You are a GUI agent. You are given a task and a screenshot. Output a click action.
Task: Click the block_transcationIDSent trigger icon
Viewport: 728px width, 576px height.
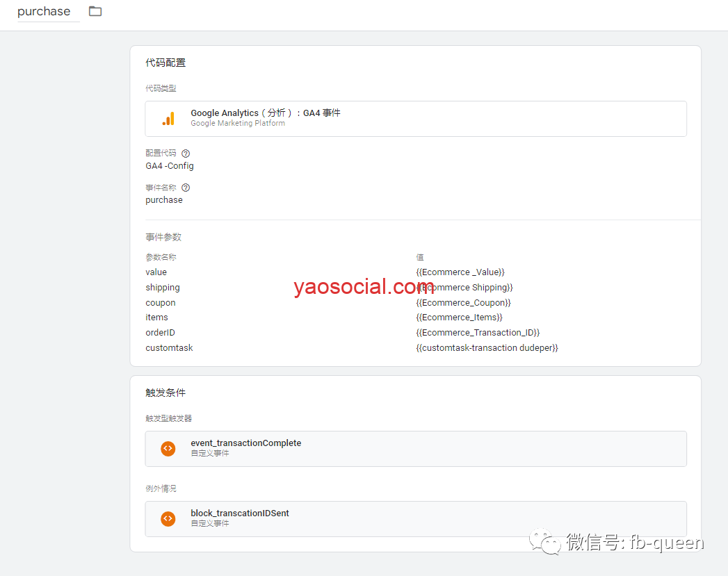click(168, 518)
